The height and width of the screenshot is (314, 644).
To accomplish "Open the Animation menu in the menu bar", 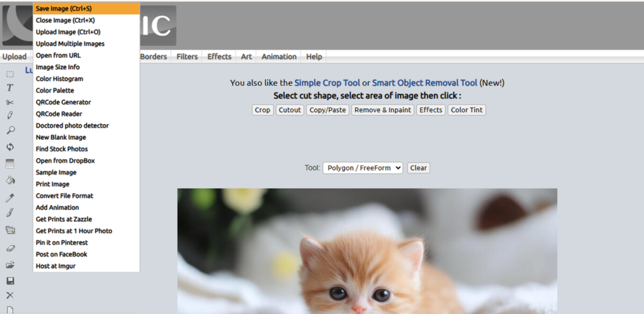I will pos(279,57).
